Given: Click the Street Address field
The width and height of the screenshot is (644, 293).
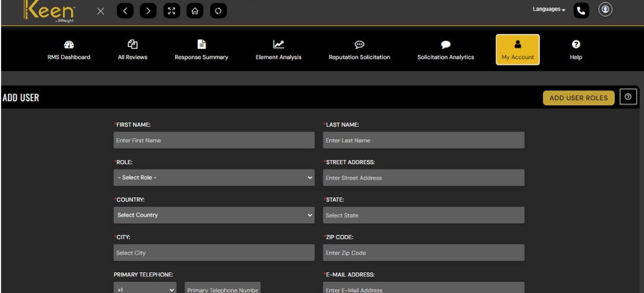Looking at the screenshot, I should [423, 178].
